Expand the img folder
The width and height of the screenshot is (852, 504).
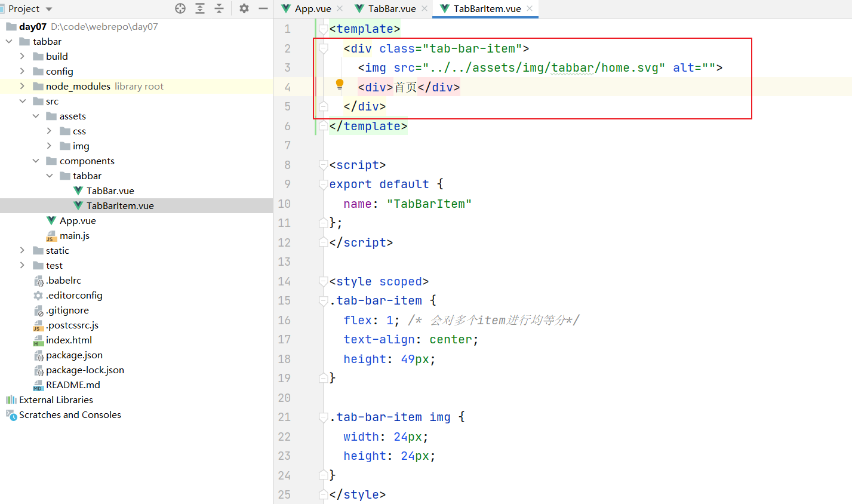click(x=49, y=146)
